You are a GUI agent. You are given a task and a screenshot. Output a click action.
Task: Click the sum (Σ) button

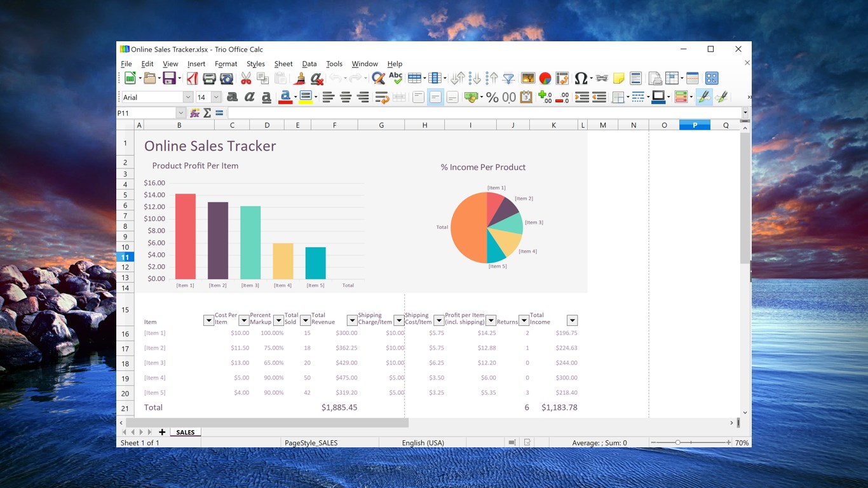coord(207,112)
